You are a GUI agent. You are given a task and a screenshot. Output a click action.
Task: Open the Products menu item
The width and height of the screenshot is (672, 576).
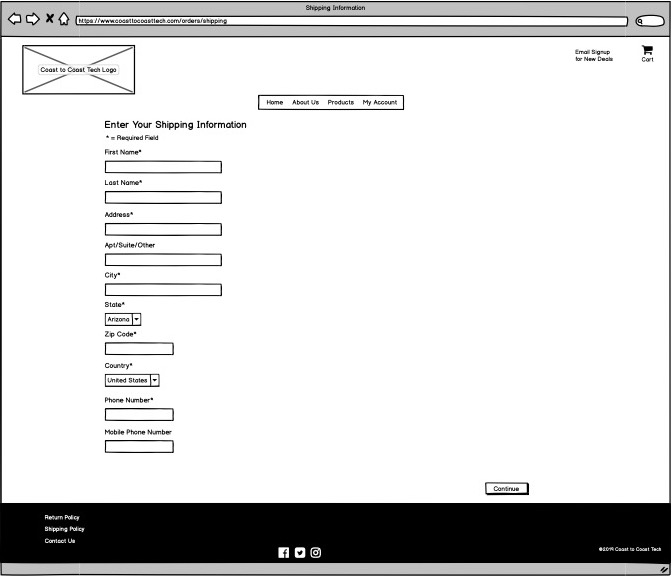click(x=340, y=102)
